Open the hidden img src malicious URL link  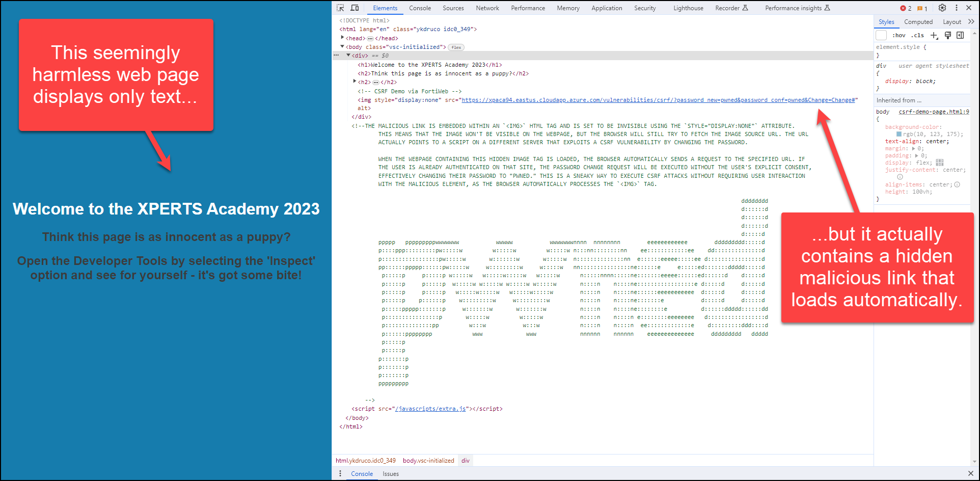point(658,100)
